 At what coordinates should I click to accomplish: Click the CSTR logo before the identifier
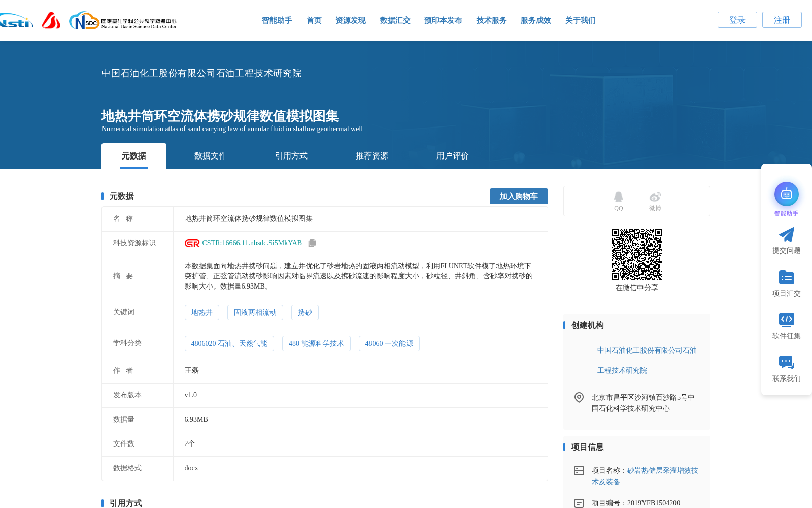192,243
